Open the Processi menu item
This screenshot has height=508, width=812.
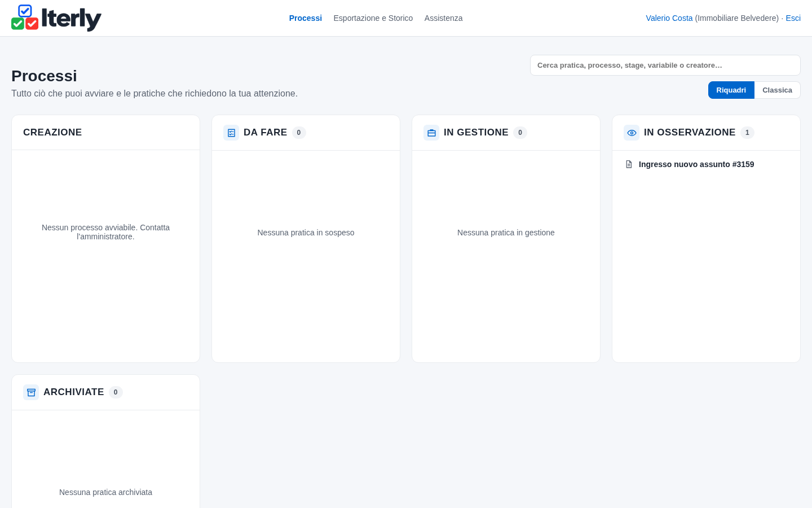coord(306,18)
